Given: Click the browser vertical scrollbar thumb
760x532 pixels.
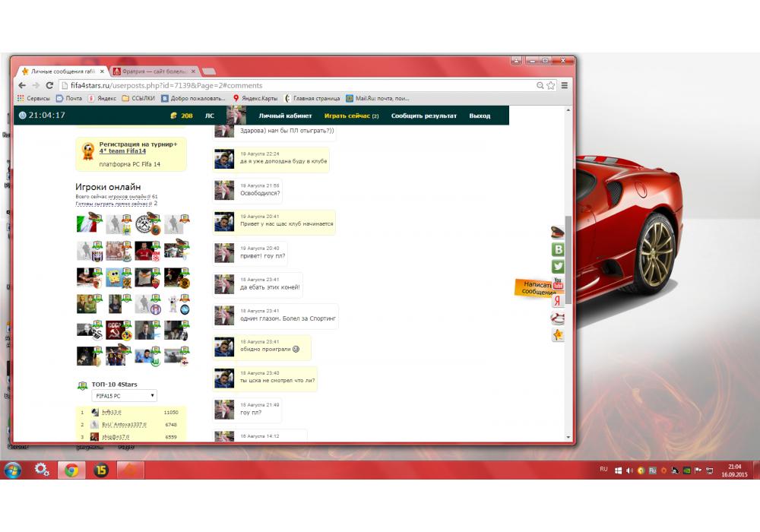Looking at the screenshot, I should click(568, 258).
